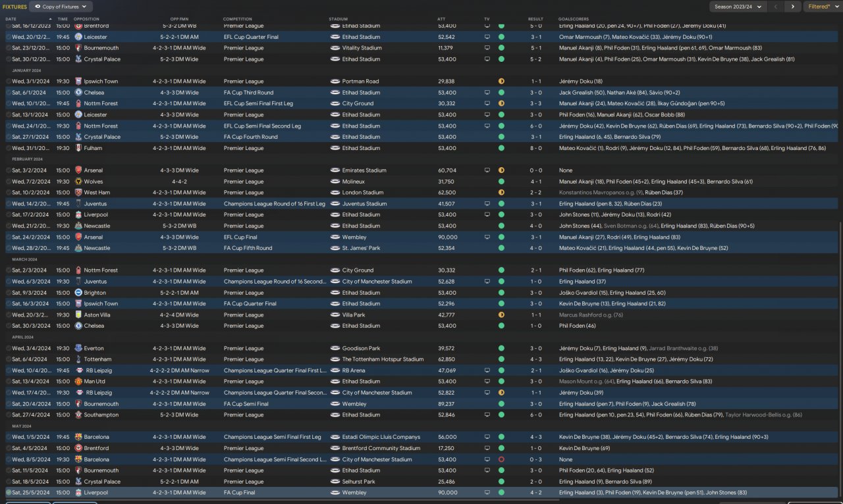843x504 pixels.
Task: Click the Southampton opposition name
Action: click(101, 415)
